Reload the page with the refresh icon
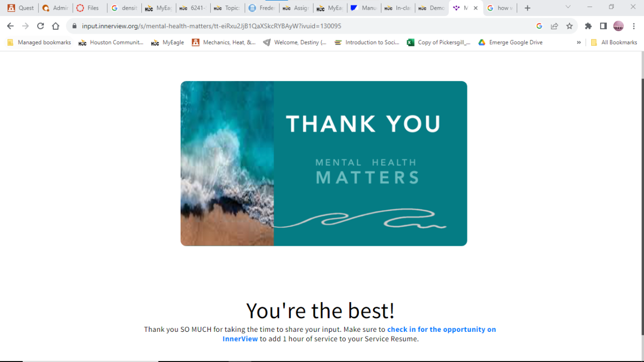 point(40,26)
